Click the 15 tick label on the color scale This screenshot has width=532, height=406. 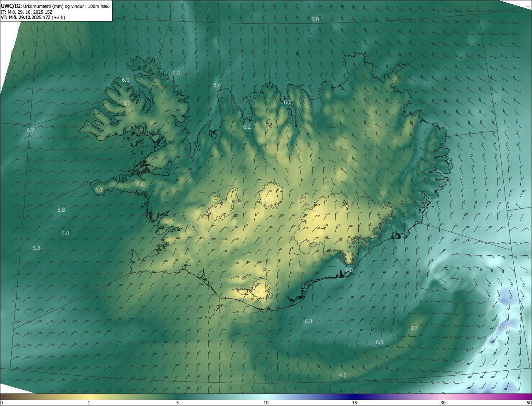click(x=355, y=403)
